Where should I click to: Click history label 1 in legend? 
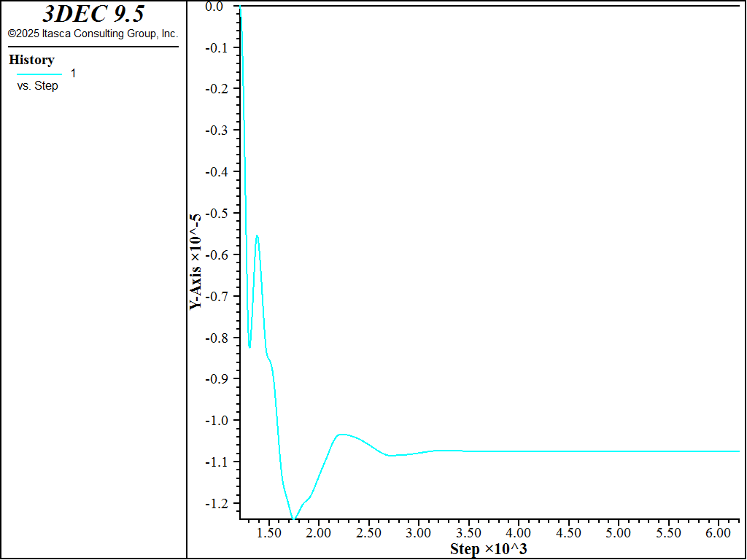(73, 74)
